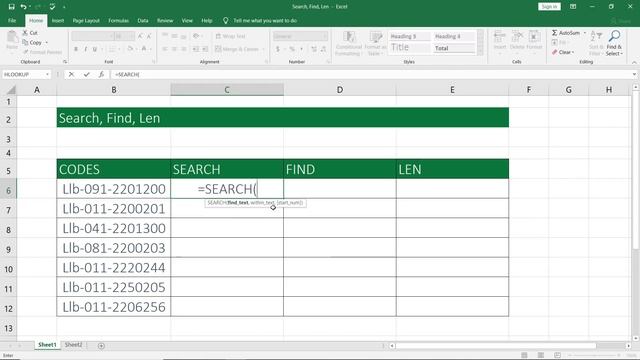Image resolution: width=640 pixels, height=360 pixels.
Task: Click cell with Llb-011-2220244
Action: [113, 267]
